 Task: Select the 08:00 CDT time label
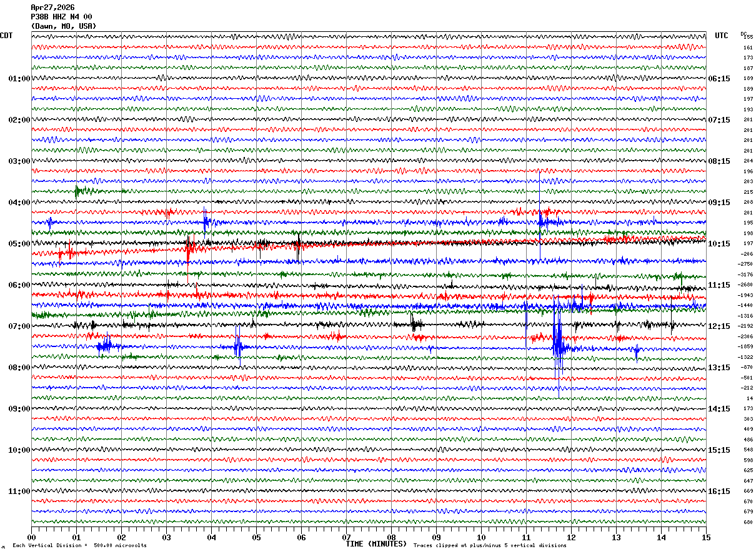tap(19, 368)
